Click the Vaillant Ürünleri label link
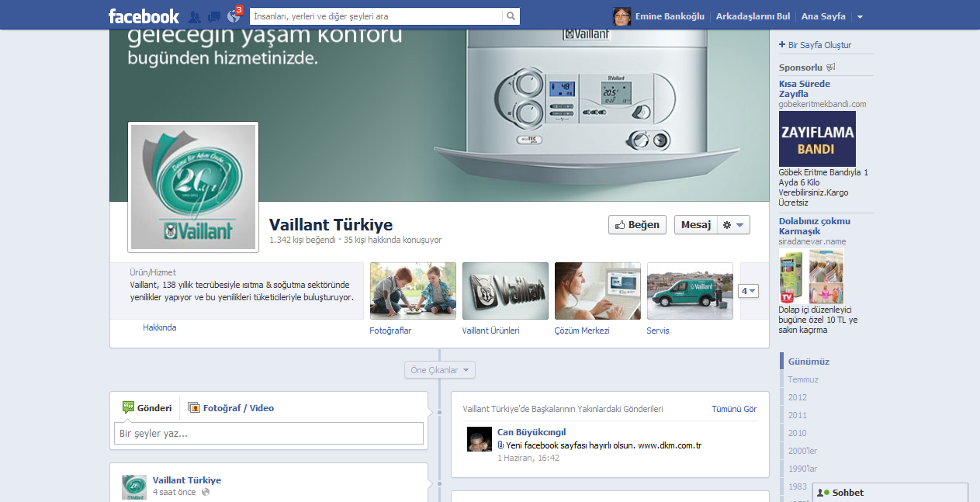The image size is (980, 502). pos(490,331)
